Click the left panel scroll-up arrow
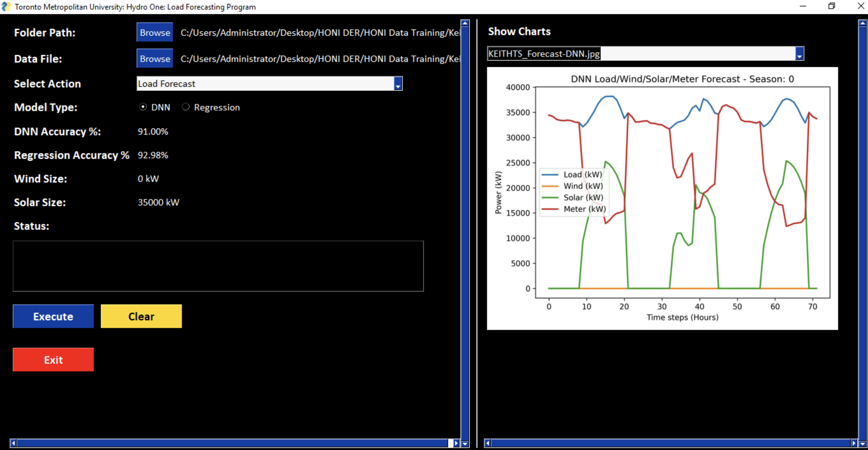The height and width of the screenshot is (450, 868). (465, 23)
